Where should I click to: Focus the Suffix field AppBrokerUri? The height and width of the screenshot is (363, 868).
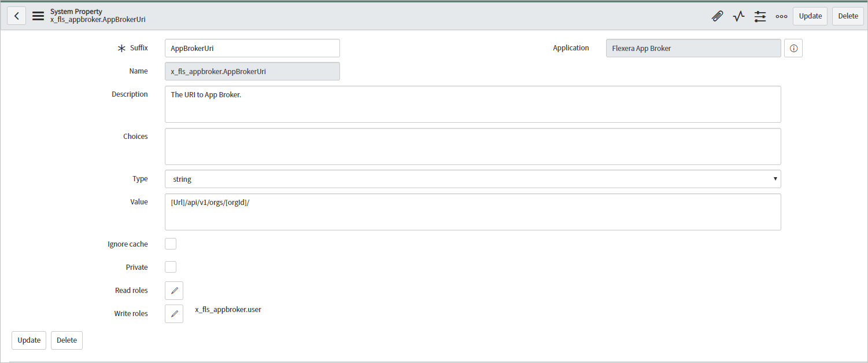[252, 48]
